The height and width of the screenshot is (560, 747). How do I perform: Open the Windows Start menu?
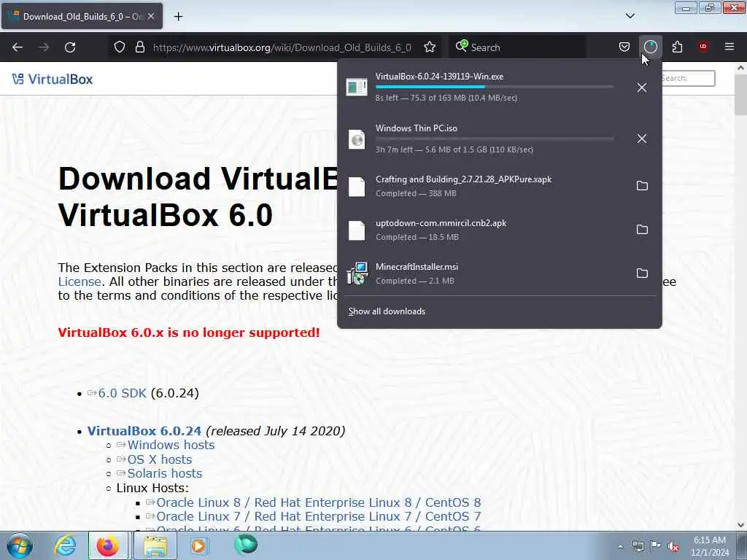coord(19,545)
